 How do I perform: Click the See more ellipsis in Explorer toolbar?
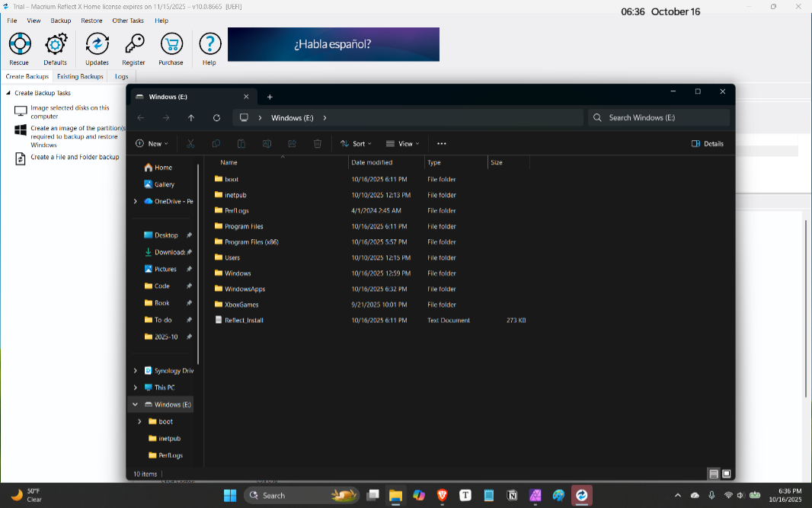[x=442, y=143]
